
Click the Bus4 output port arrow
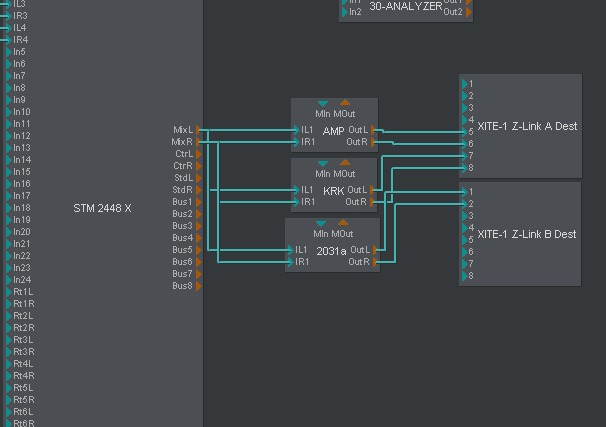coord(199,238)
